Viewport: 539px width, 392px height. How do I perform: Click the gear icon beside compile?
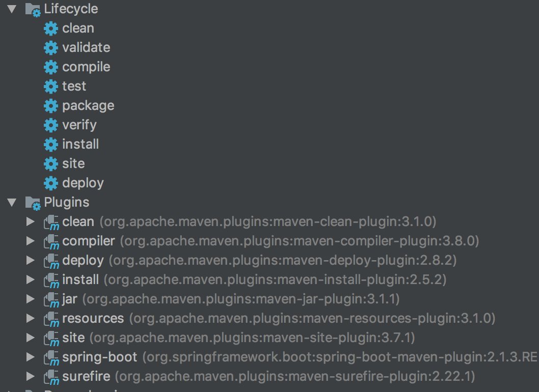click(51, 67)
